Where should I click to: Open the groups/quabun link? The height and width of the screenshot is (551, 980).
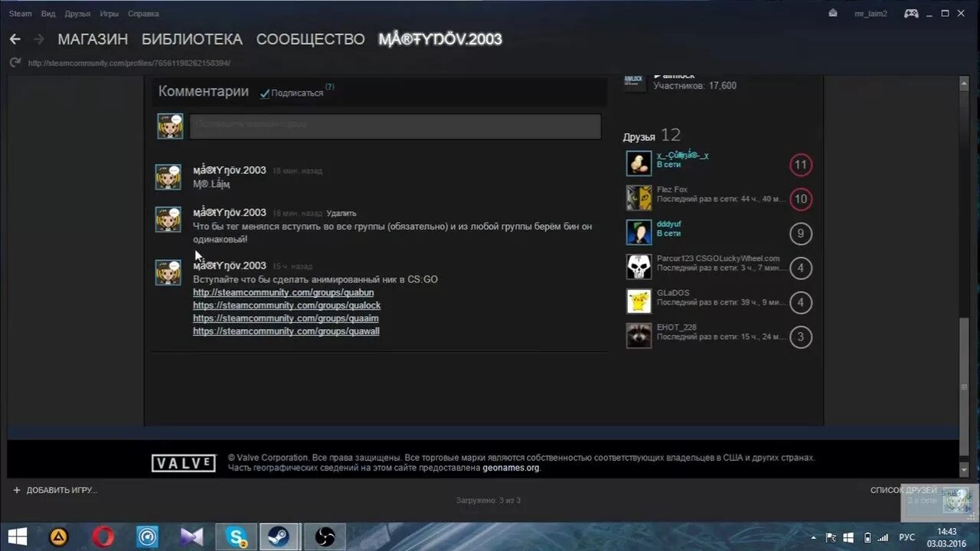click(x=283, y=292)
